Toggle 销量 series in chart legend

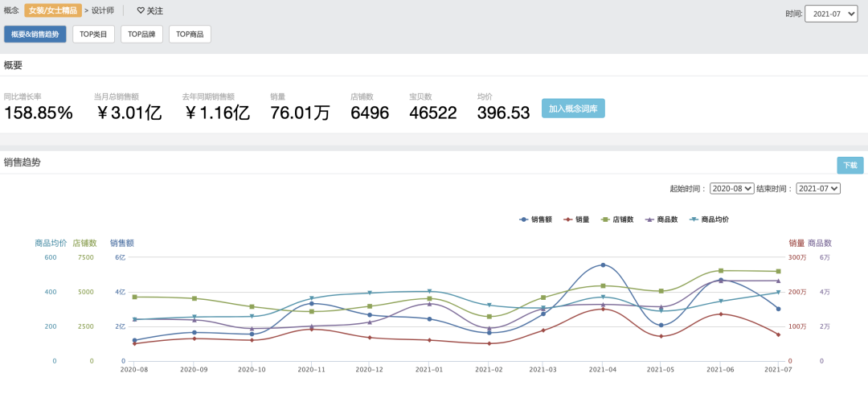(575, 219)
